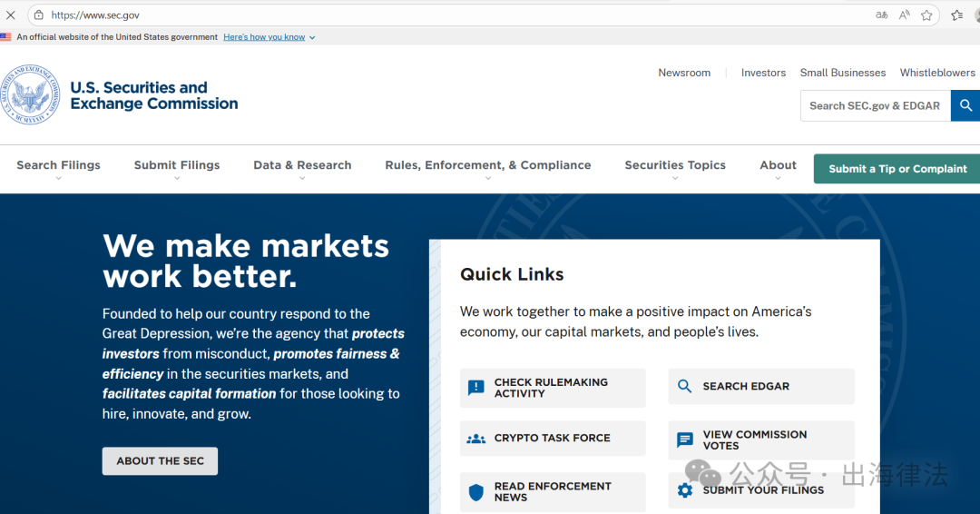Click the Crypto Task Force people icon
Screen dimensions: 980x514
click(476, 439)
